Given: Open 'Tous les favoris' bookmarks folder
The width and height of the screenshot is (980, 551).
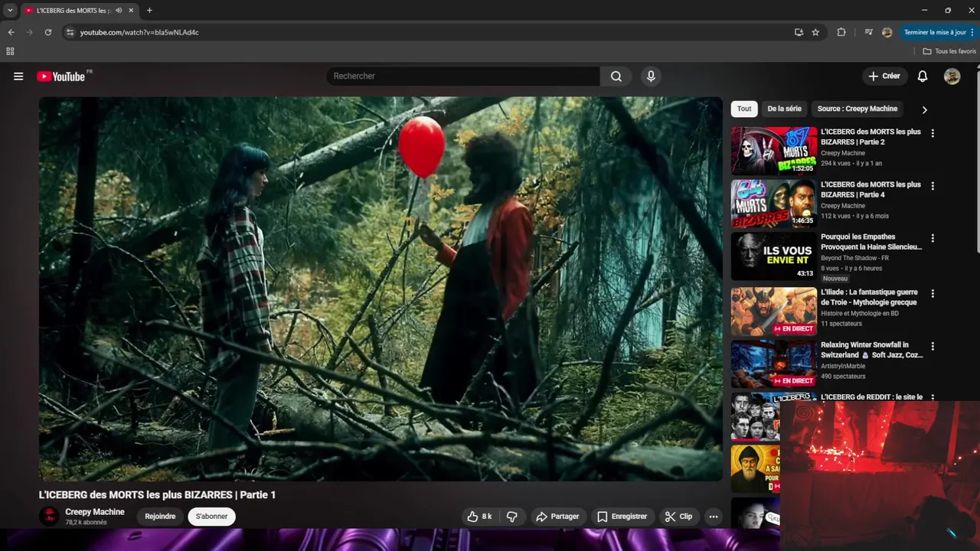Looking at the screenshot, I should [949, 51].
